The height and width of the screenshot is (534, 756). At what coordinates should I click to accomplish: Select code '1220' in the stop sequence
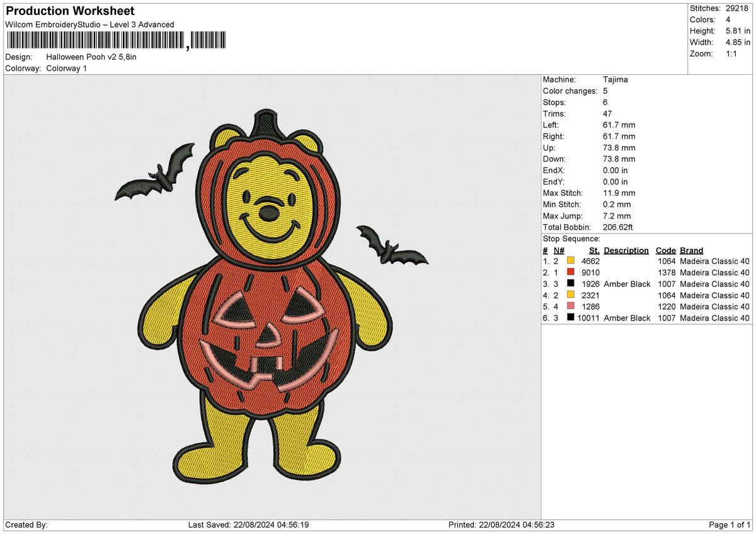tap(667, 307)
